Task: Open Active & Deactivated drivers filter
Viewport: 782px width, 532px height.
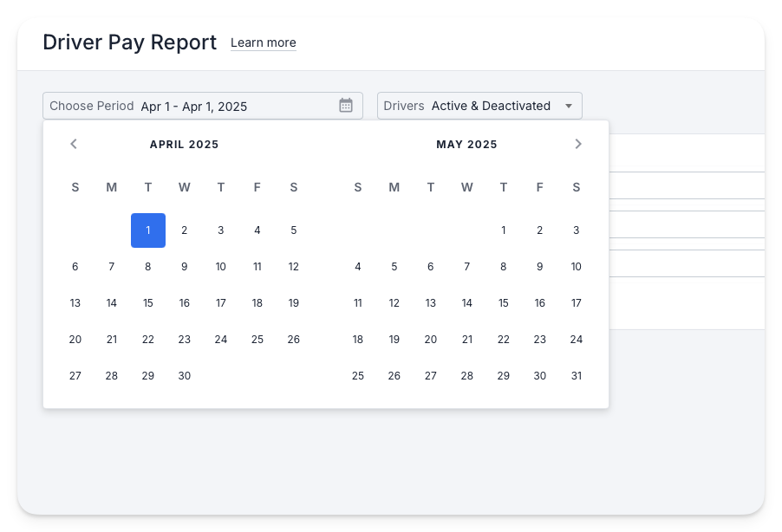Action: 479,106
